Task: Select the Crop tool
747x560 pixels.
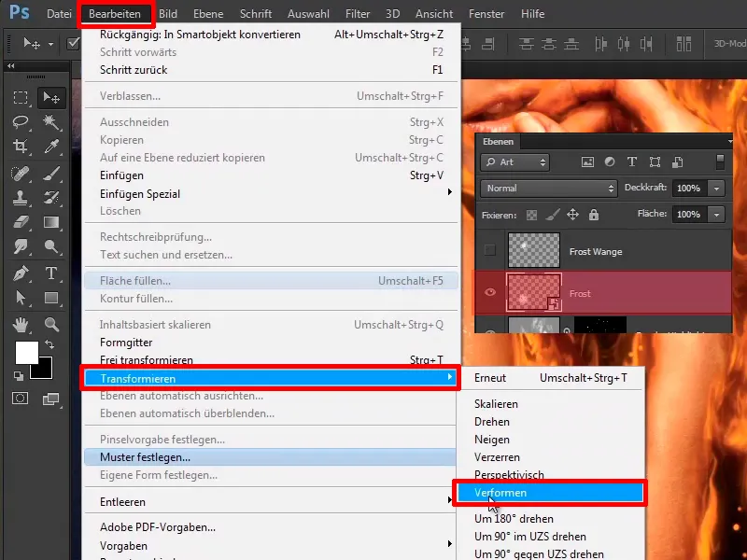Action: coord(20,146)
